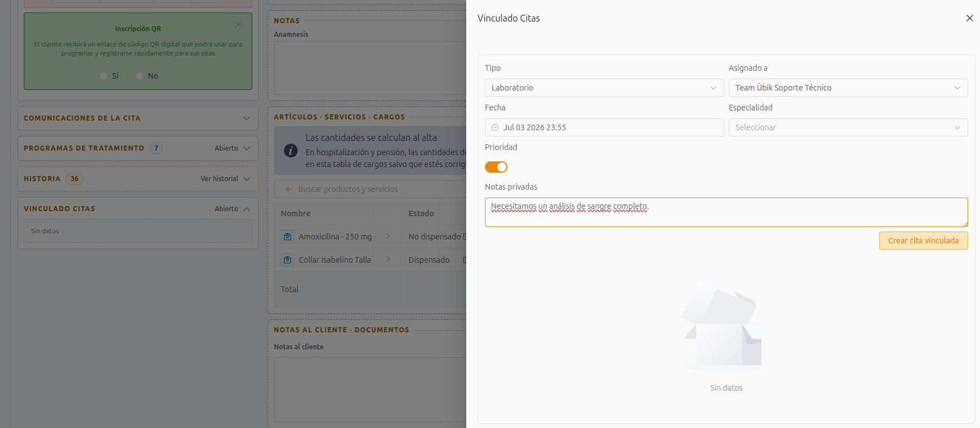This screenshot has height=428, width=980.
Task: Open the Especialidad Seleccionar dropdown
Action: [848, 127]
